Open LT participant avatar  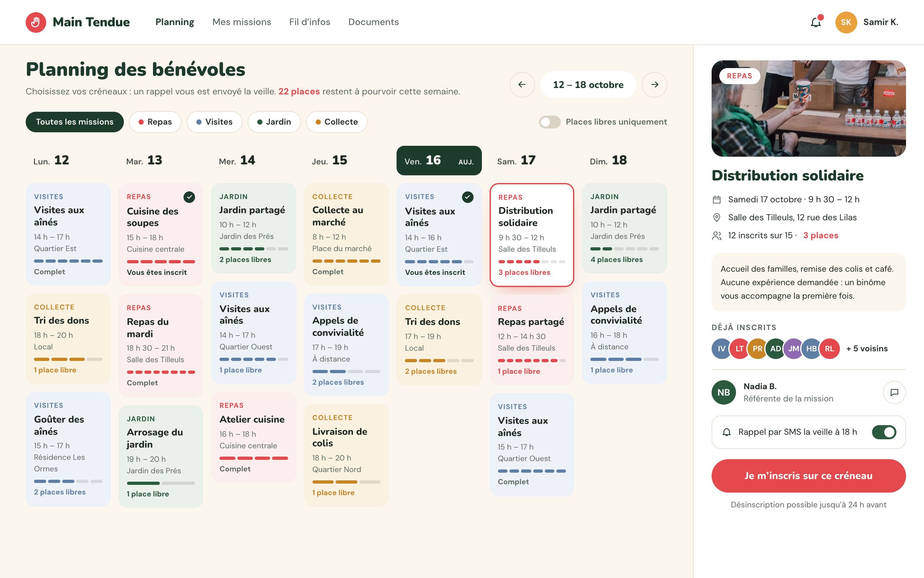pyautogui.click(x=739, y=349)
